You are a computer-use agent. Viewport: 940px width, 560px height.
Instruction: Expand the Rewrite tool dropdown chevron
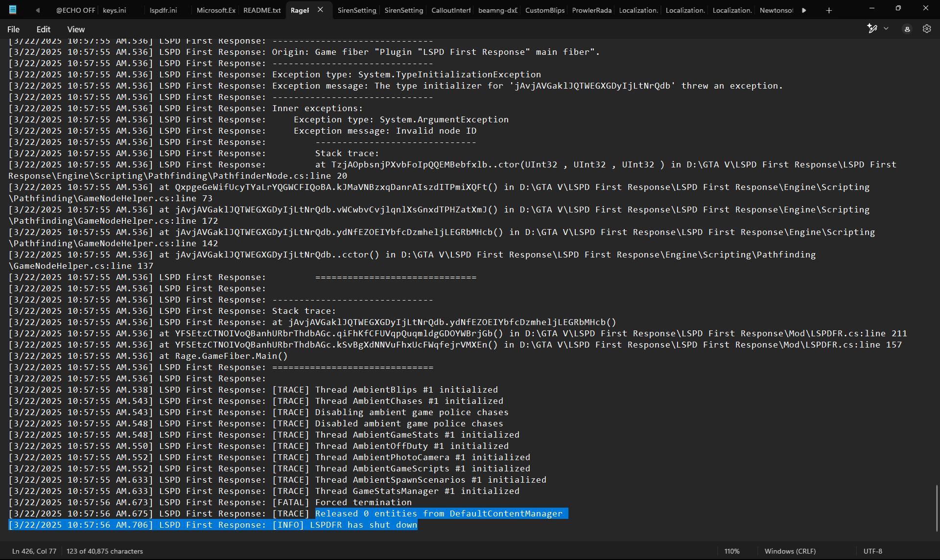click(886, 29)
